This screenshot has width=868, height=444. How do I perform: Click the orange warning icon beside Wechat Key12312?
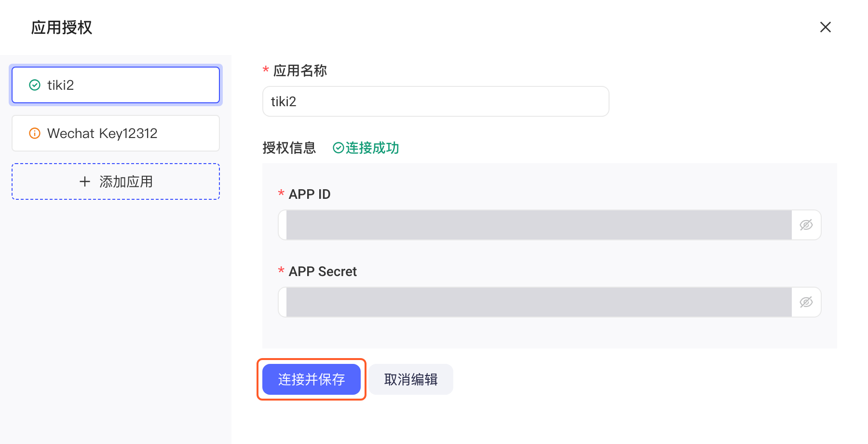point(35,133)
